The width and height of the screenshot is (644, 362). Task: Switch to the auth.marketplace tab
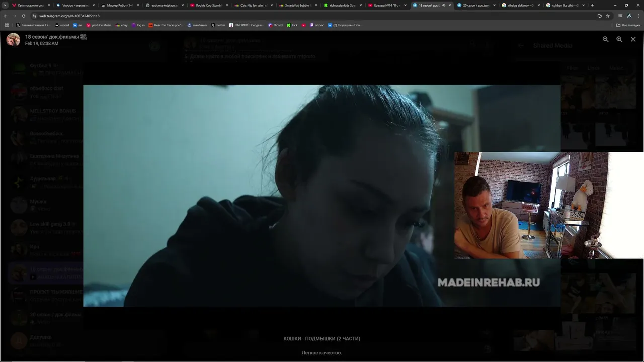tap(165, 5)
